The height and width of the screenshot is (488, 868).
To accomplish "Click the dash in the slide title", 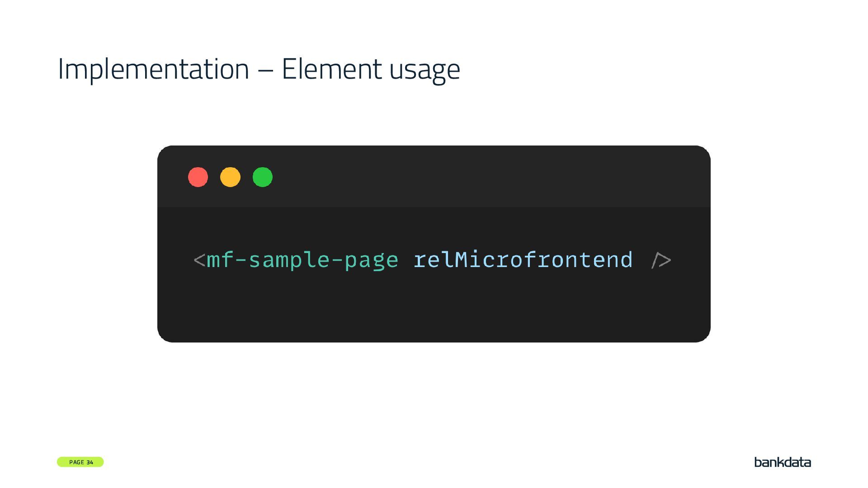I will pos(265,70).
